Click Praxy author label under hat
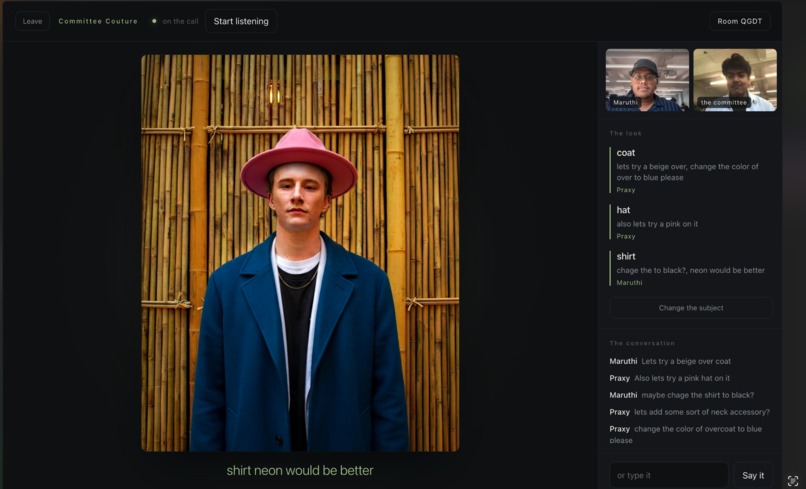 click(626, 236)
